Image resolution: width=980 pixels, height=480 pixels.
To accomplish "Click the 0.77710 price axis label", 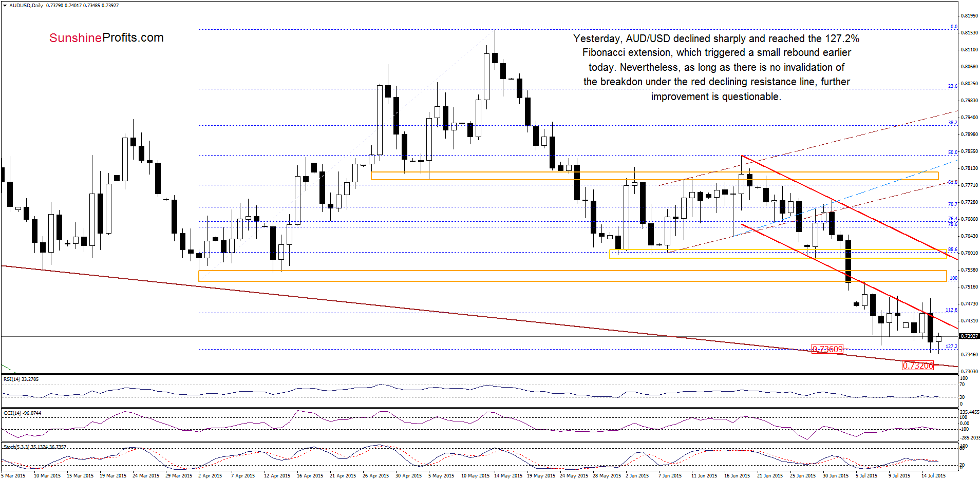I will tap(970, 185).
